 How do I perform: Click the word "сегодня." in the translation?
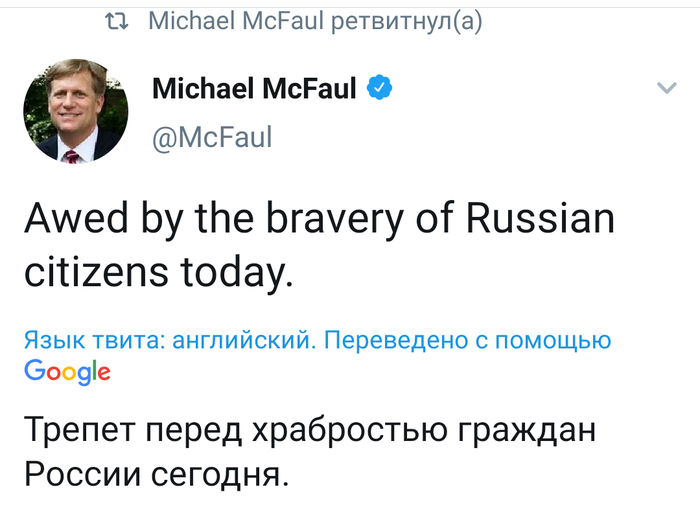point(222,476)
